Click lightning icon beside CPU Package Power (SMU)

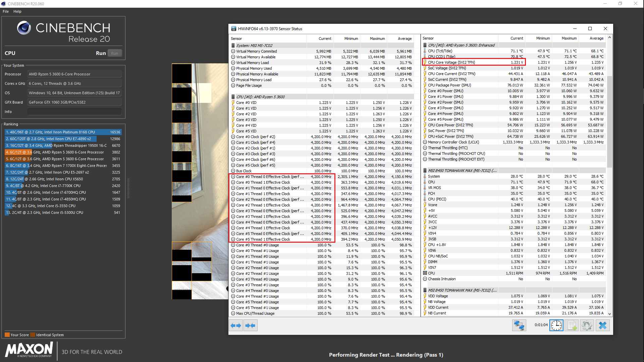point(425,85)
